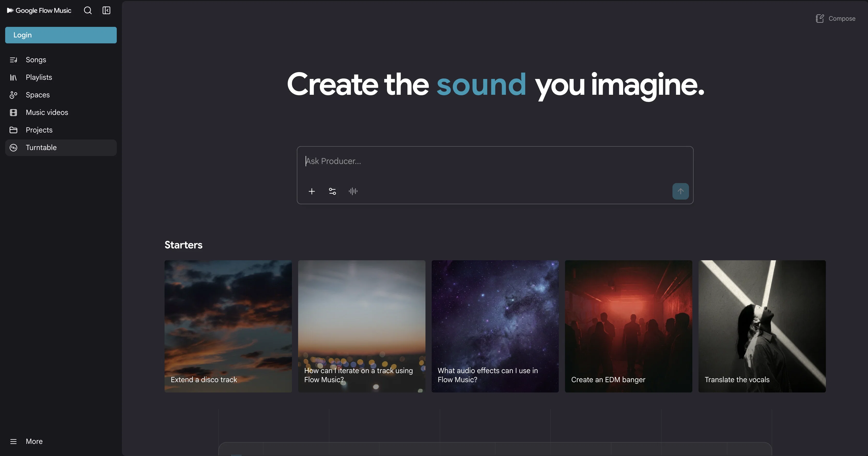Pick the Create an EDM banger starter
Viewport: 868px width, 456px height.
(629, 326)
